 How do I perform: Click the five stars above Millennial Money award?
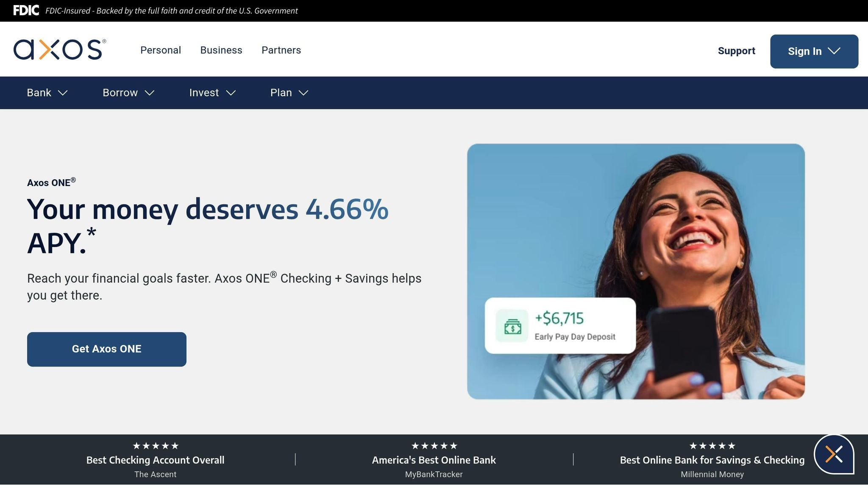tap(712, 446)
